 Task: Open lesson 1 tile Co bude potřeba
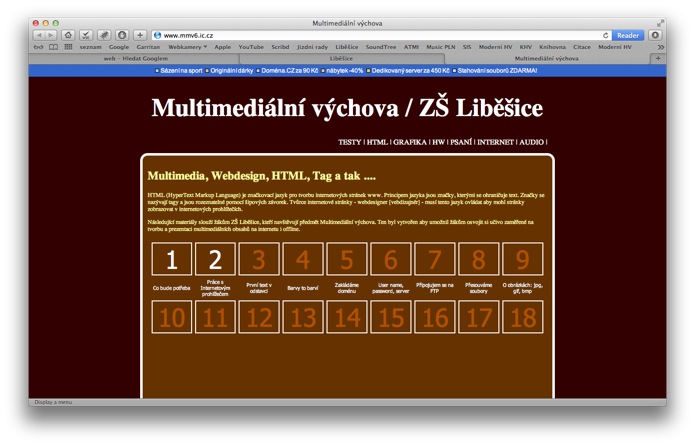click(x=172, y=260)
